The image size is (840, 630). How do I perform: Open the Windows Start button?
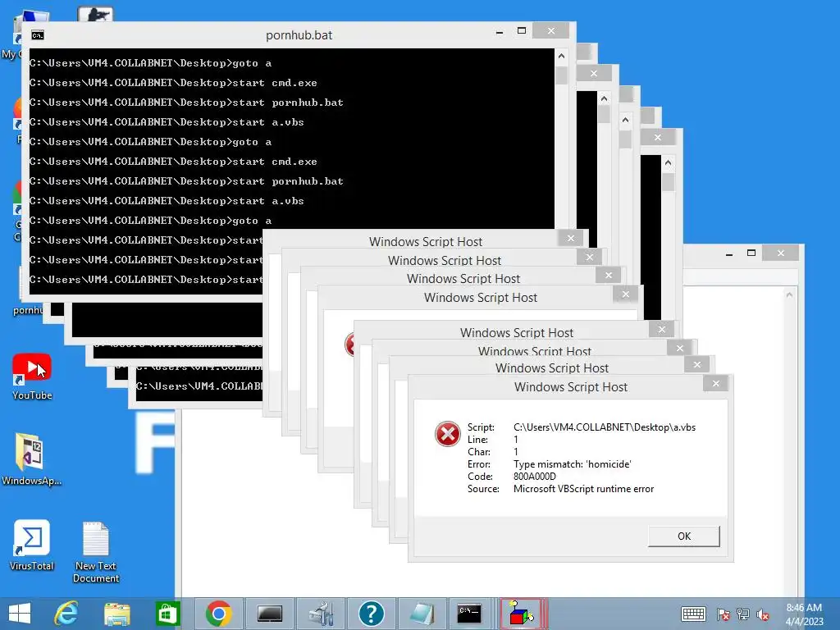coord(20,614)
